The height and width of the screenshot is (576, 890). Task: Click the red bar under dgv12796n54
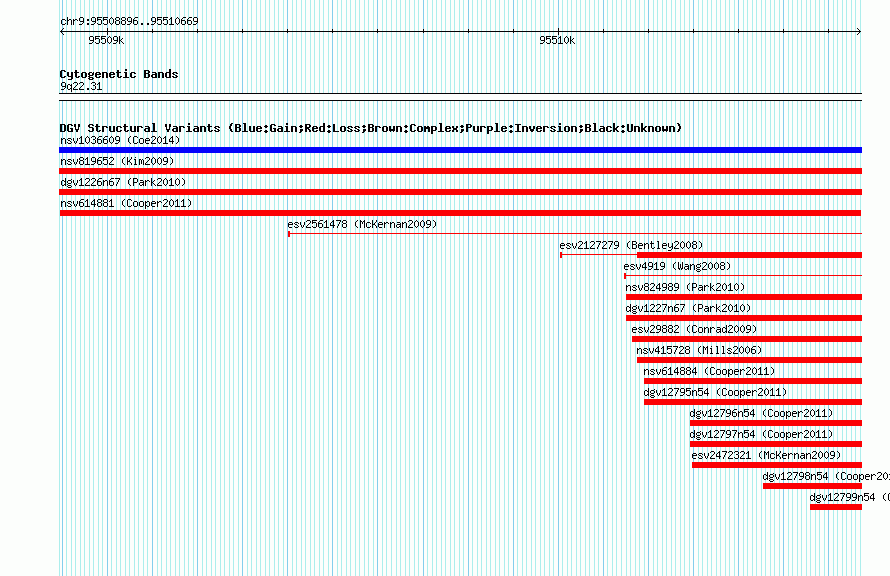coord(776,423)
